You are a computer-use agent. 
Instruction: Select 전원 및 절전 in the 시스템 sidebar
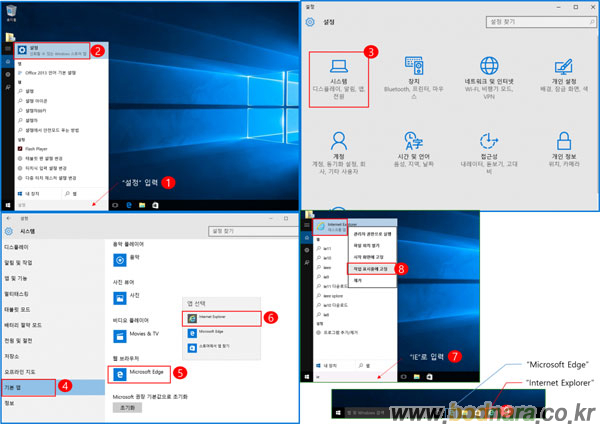pos(18,341)
